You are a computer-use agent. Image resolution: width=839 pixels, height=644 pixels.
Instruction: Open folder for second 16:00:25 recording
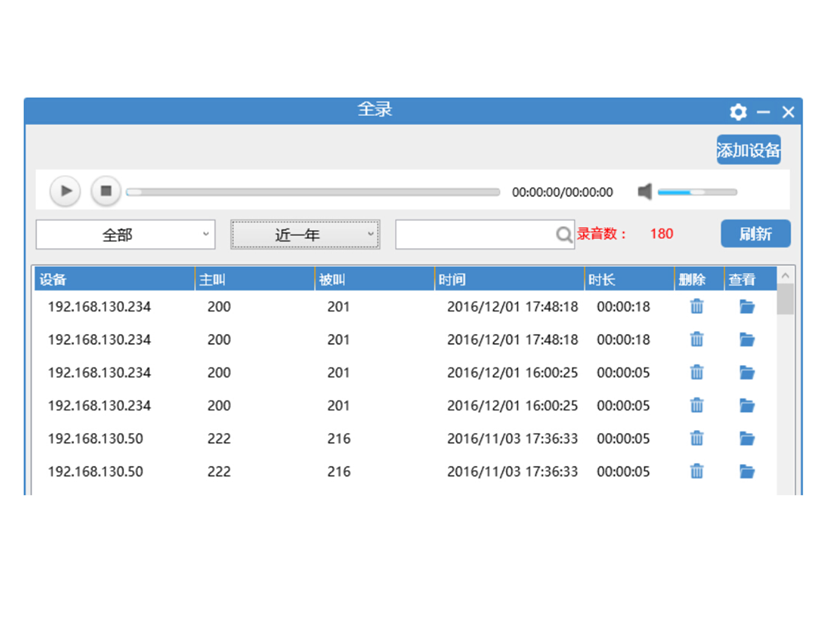[x=747, y=406]
